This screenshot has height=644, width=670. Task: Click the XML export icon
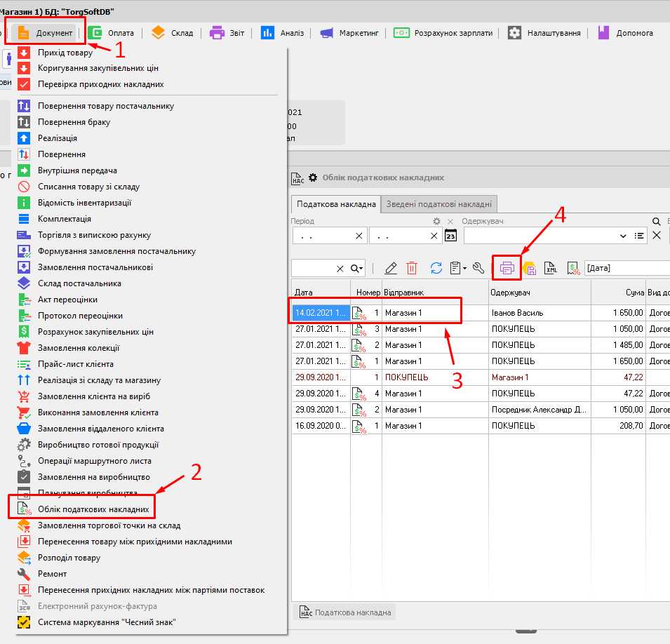coord(551,268)
